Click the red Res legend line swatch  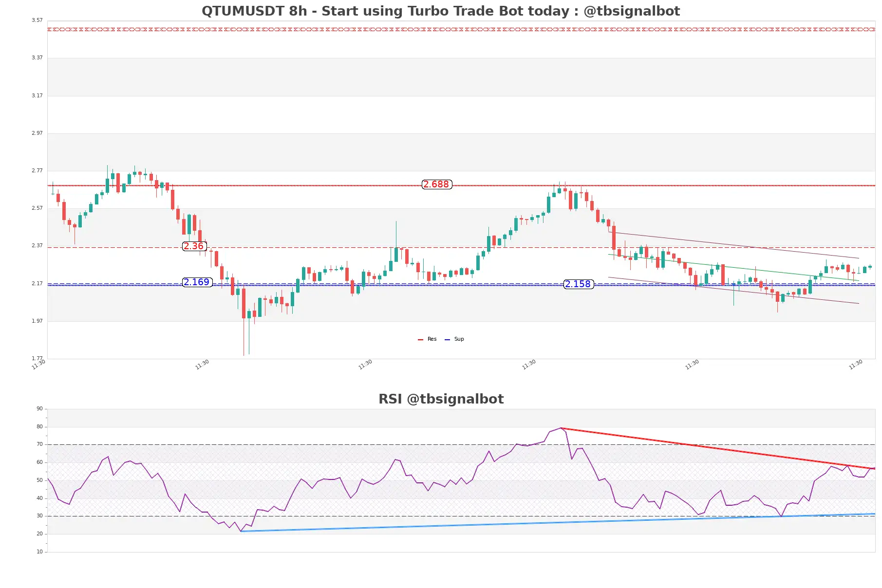click(420, 340)
